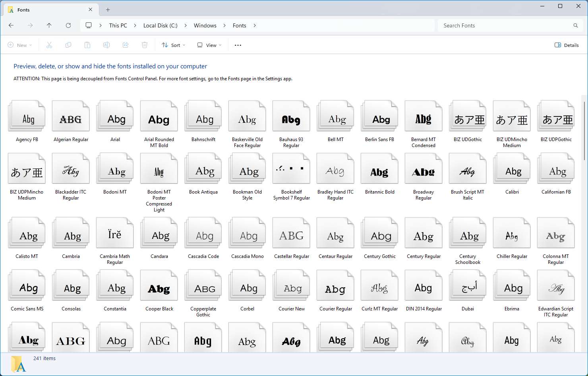
Task: Click the vertical scrollbar thumb
Action: (584, 131)
